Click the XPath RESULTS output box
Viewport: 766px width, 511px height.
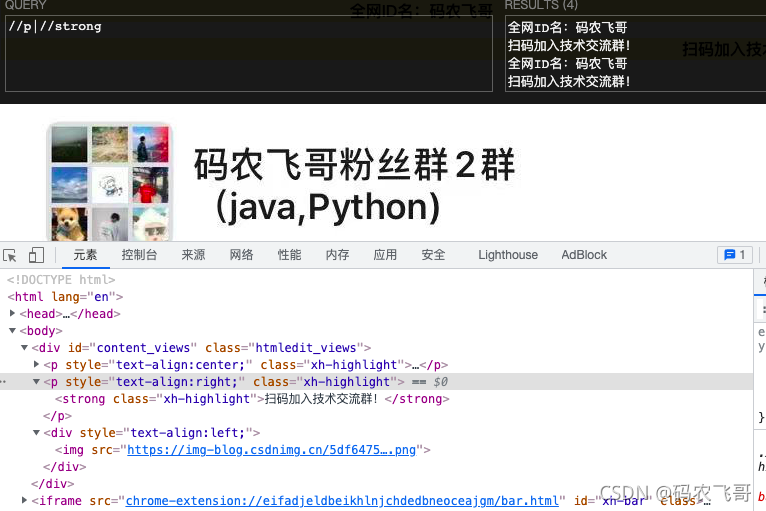click(x=636, y=54)
